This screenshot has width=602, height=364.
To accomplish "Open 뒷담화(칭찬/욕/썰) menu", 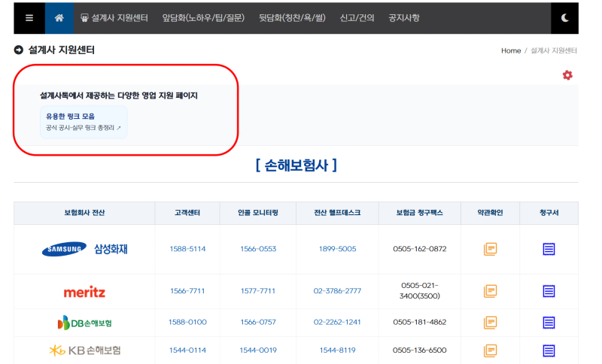I will (x=292, y=18).
